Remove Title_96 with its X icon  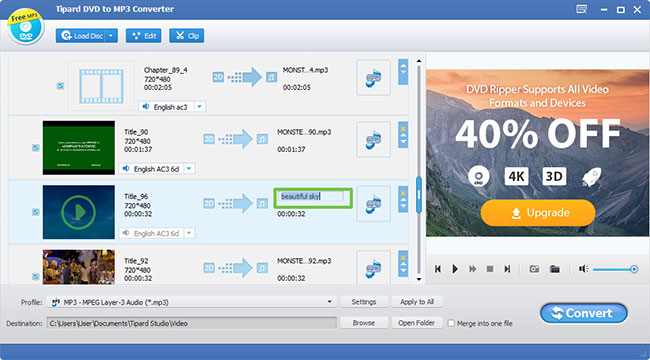(x=403, y=193)
